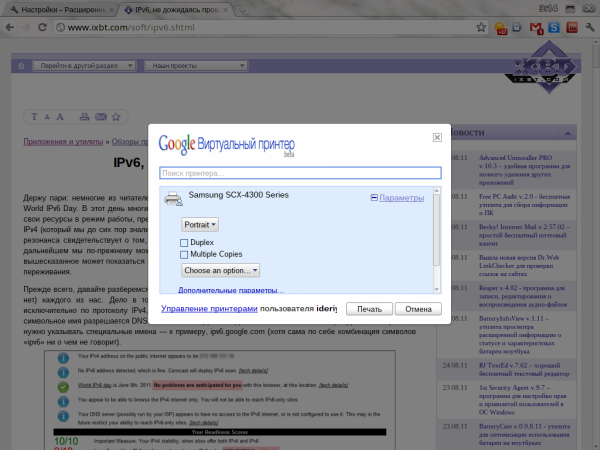Click the Отмена button
The height and width of the screenshot is (450, 600).
418,309
